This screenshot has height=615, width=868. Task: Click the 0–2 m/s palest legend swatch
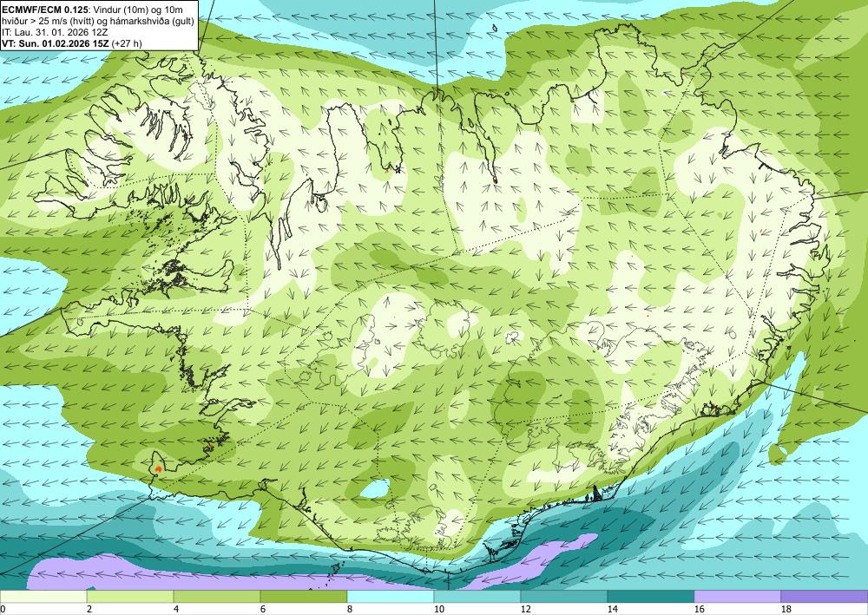[43, 596]
